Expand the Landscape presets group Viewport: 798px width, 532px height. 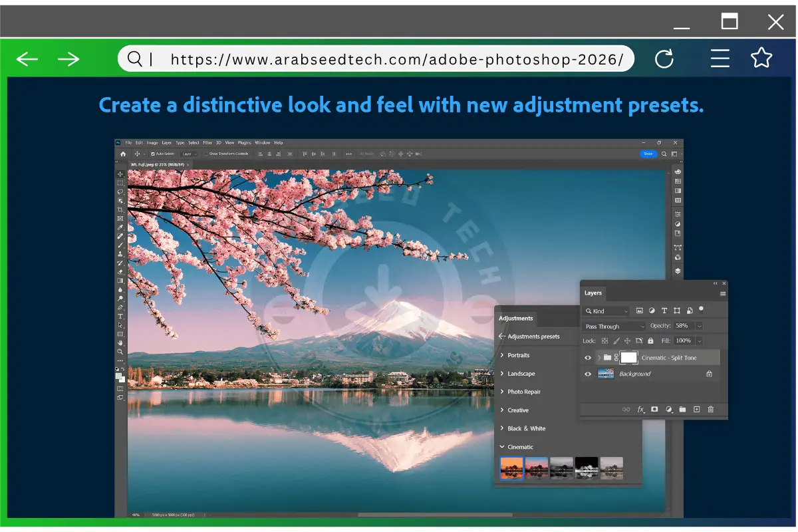(x=521, y=374)
